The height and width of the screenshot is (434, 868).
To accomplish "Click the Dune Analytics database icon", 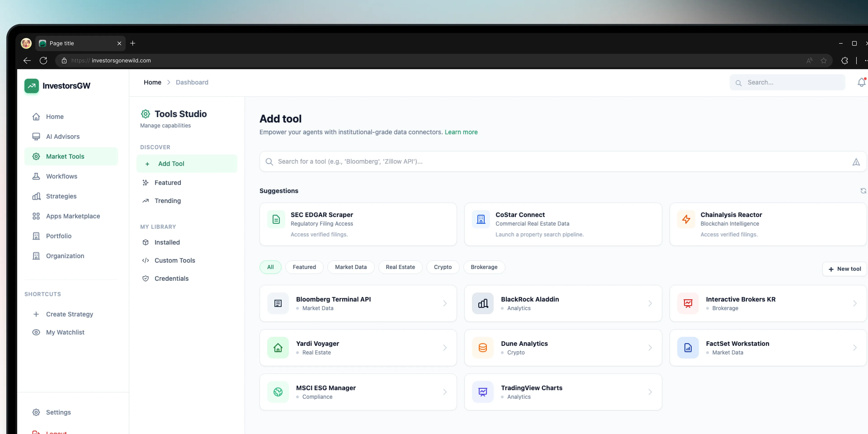I will [x=483, y=348].
